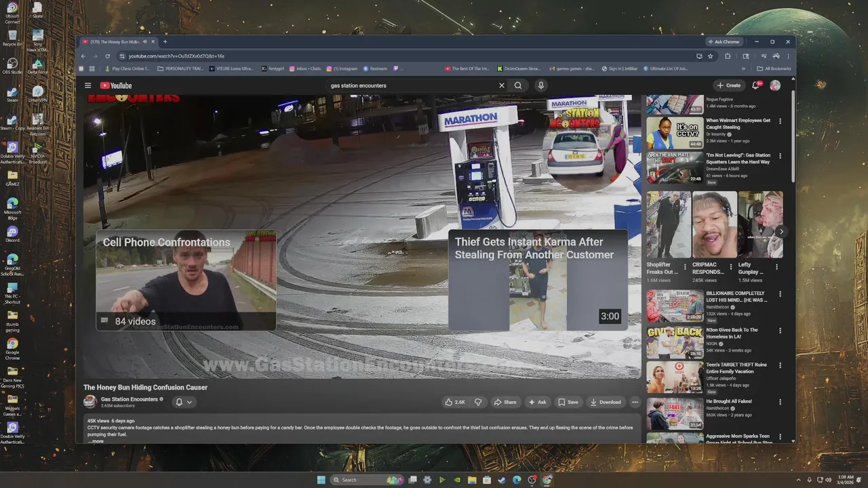Click the Ask button under video
This screenshot has height=488, width=868.
pos(538,402)
